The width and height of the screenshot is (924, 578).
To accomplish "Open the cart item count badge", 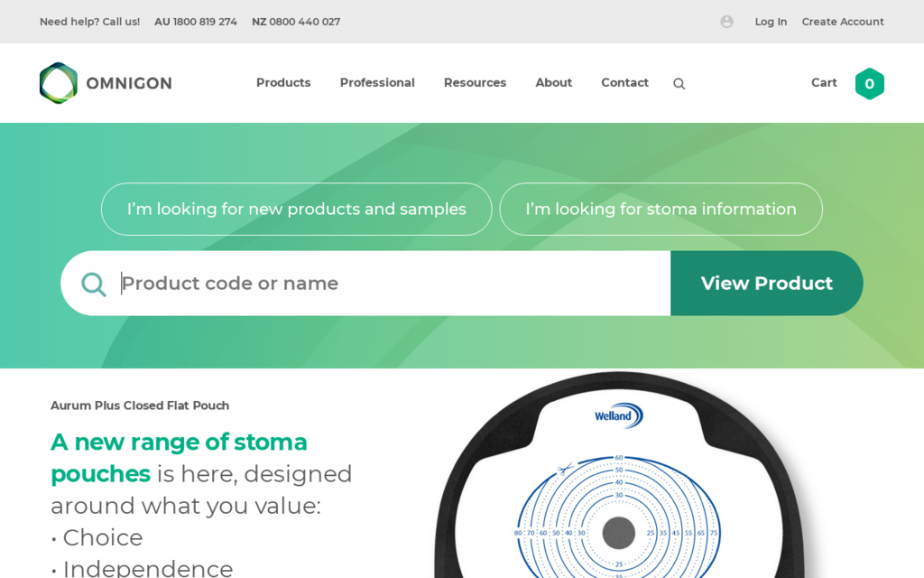I will (869, 84).
